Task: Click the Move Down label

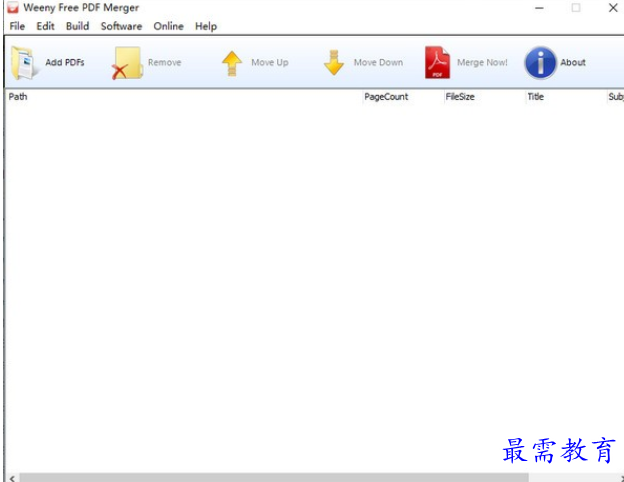Action: [378, 62]
